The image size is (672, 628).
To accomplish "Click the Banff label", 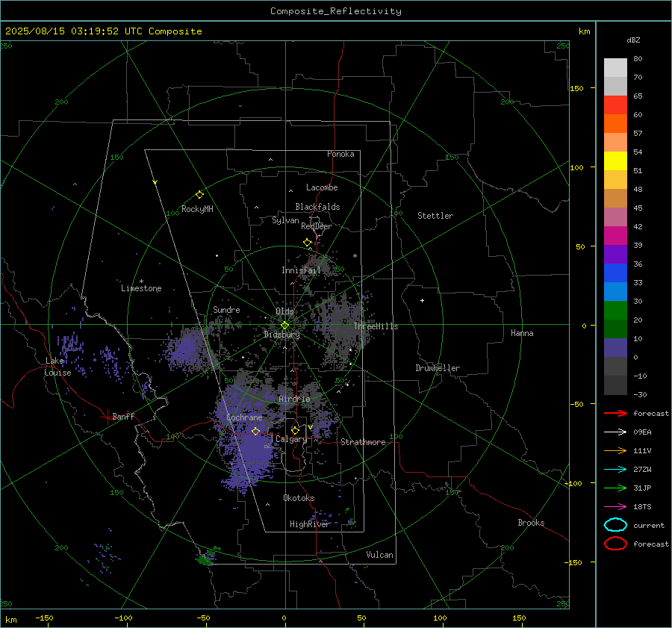I will click(123, 417).
